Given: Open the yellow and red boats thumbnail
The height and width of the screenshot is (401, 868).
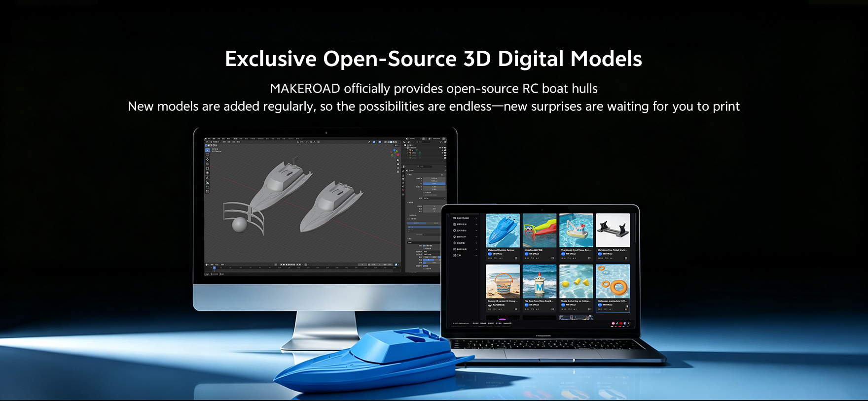Looking at the screenshot, I should [x=540, y=230].
